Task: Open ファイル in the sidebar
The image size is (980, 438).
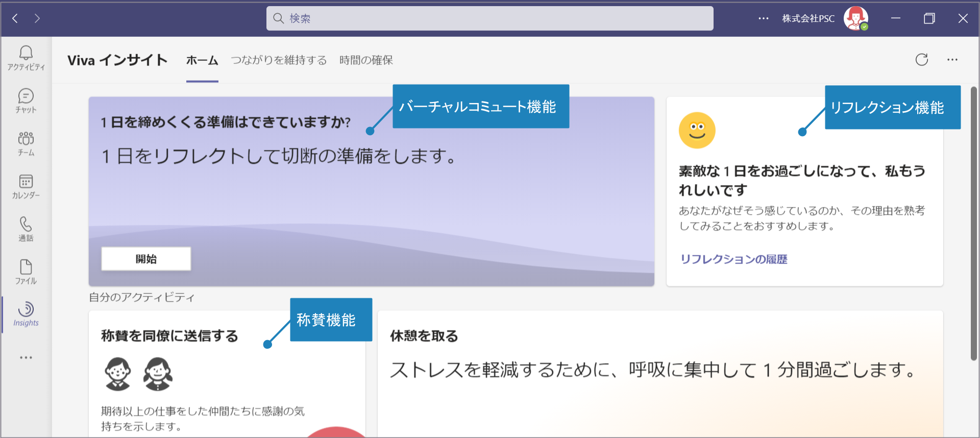Action: 26,272
